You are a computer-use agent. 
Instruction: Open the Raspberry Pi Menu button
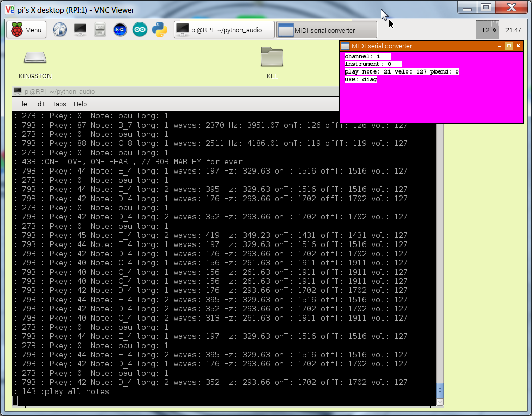(x=26, y=30)
